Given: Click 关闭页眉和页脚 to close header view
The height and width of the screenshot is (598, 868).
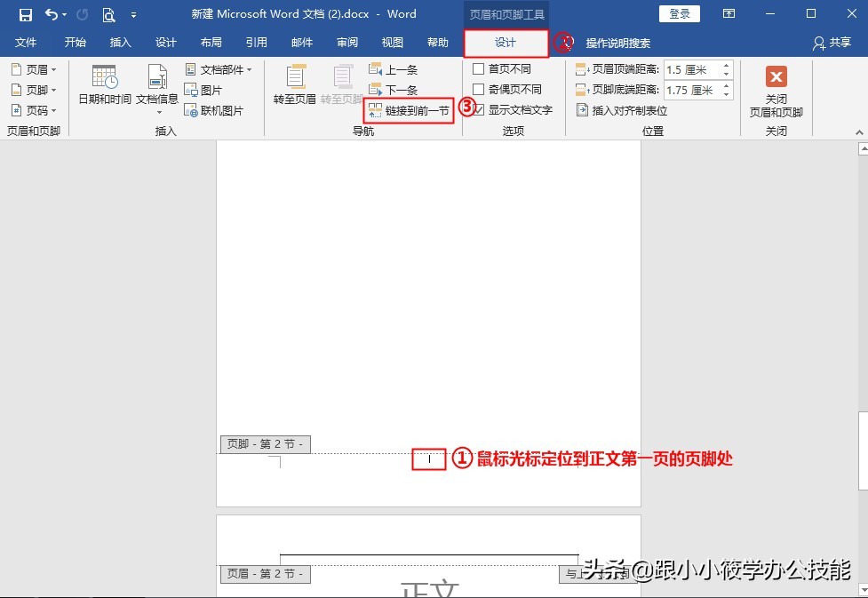Looking at the screenshot, I should 777,89.
